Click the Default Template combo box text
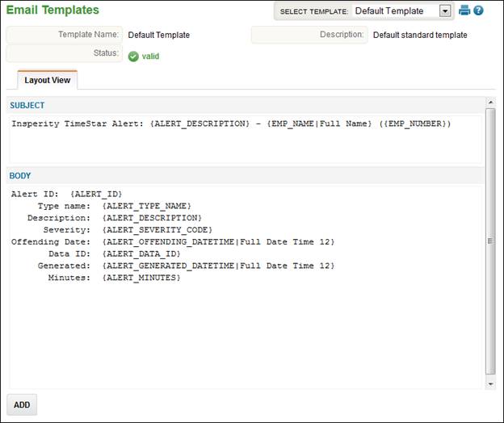Viewport: 504px width, 423px height. [x=389, y=11]
